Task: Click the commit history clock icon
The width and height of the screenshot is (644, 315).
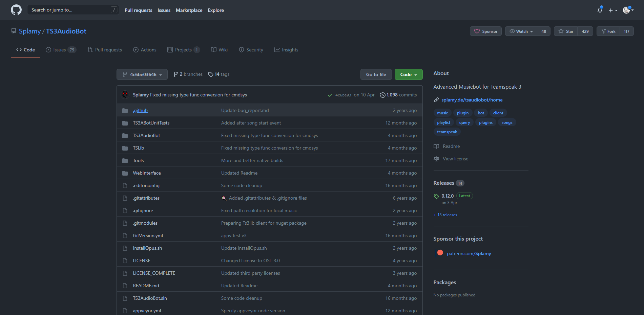Action: pyautogui.click(x=382, y=95)
